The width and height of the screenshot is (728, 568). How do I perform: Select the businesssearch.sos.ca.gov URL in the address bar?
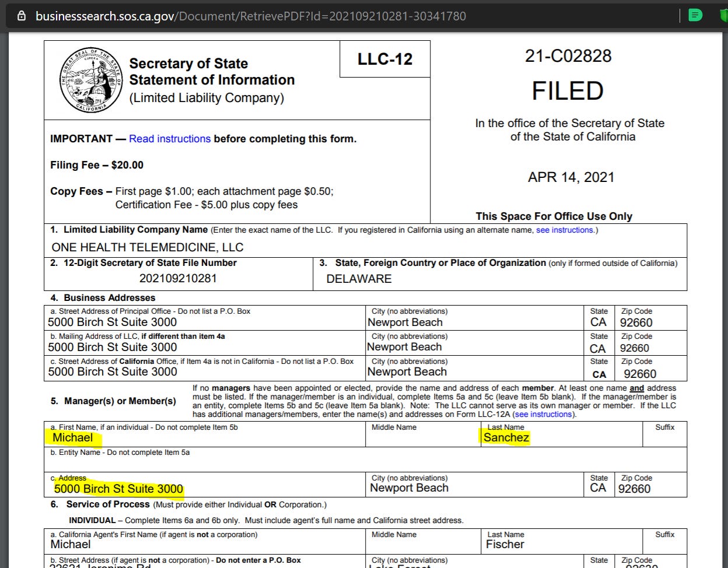(251, 16)
